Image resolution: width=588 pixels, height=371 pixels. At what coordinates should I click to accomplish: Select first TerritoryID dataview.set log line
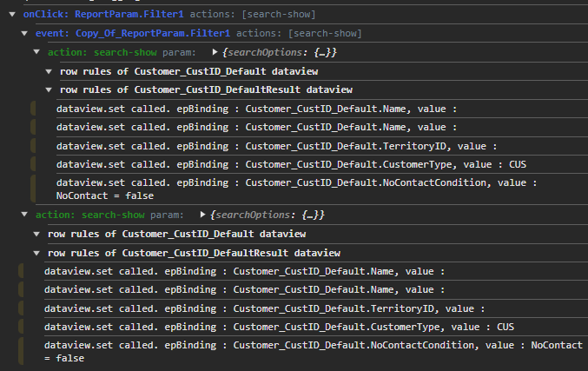[276, 146]
